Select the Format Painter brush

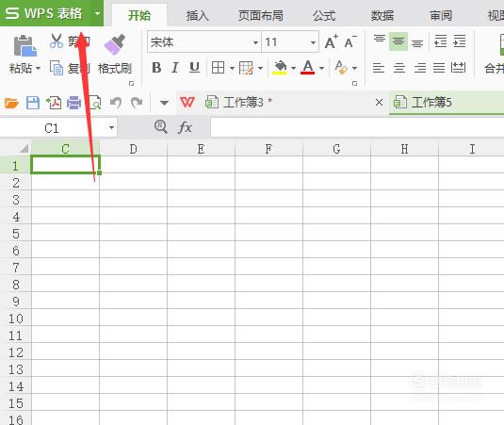114,44
